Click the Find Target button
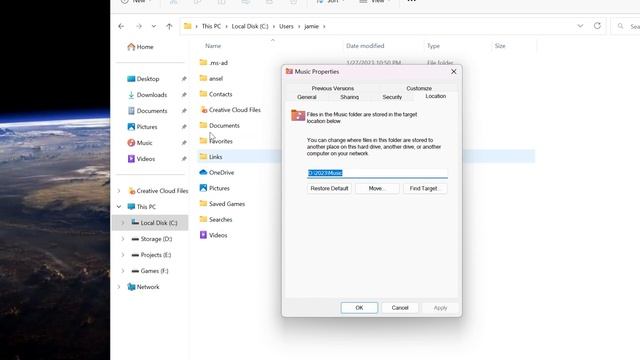 click(x=424, y=189)
